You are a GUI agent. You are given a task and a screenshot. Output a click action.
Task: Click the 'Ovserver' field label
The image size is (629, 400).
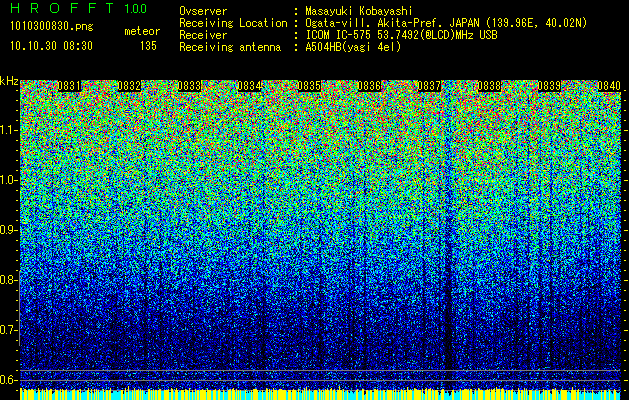pyautogui.click(x=203, y=11)
